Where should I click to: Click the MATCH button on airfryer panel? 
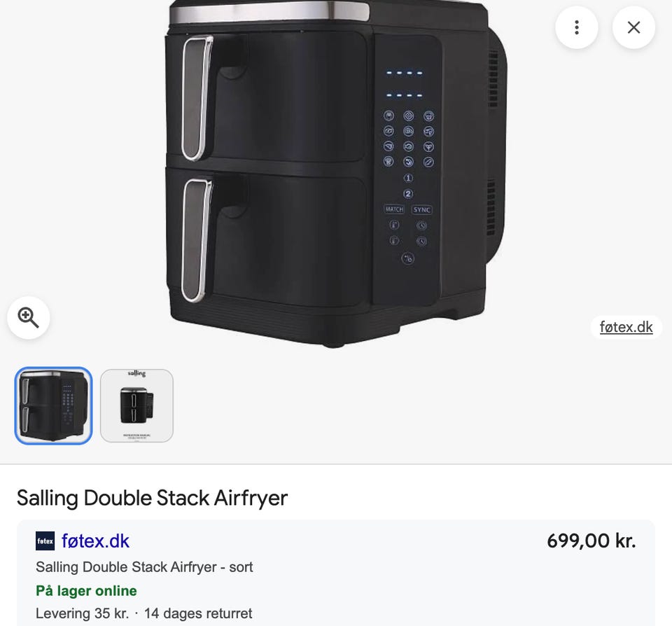click(x=394, y=209)
